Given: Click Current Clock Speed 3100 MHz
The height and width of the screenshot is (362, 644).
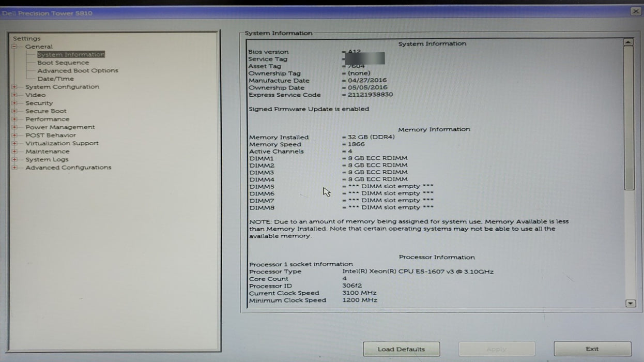Looking at the screenshot, I should 360,293.
